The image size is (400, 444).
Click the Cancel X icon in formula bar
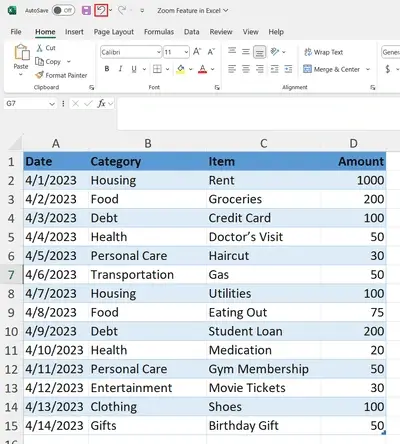(76, 104)
